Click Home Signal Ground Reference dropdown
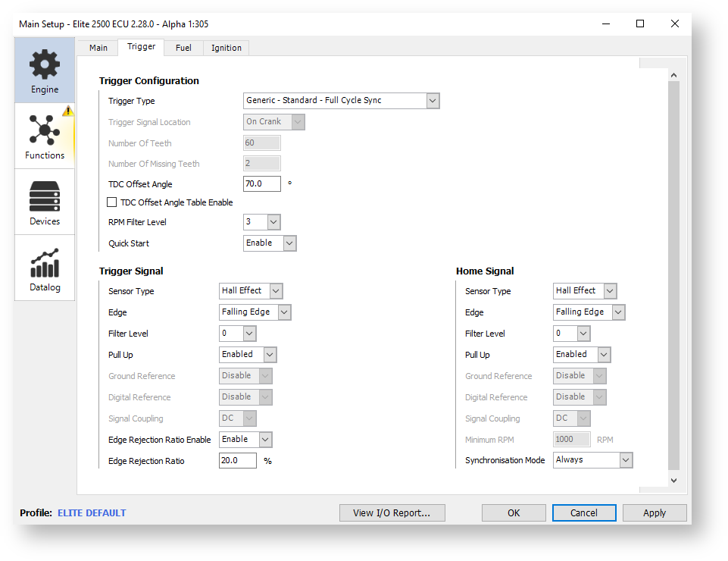Image resolution: width=728 pixels, height=561 pixels. pos(580,375)
